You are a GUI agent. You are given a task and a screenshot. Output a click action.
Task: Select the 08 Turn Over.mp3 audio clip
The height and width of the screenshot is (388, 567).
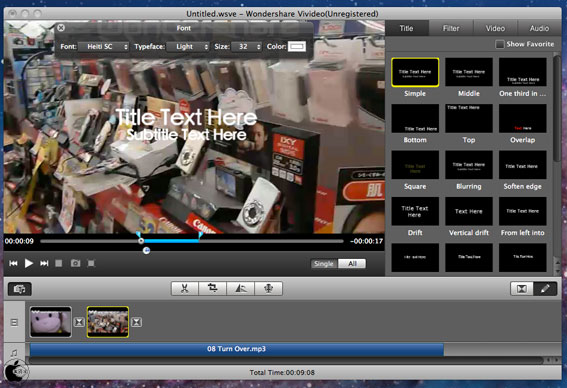236,349
